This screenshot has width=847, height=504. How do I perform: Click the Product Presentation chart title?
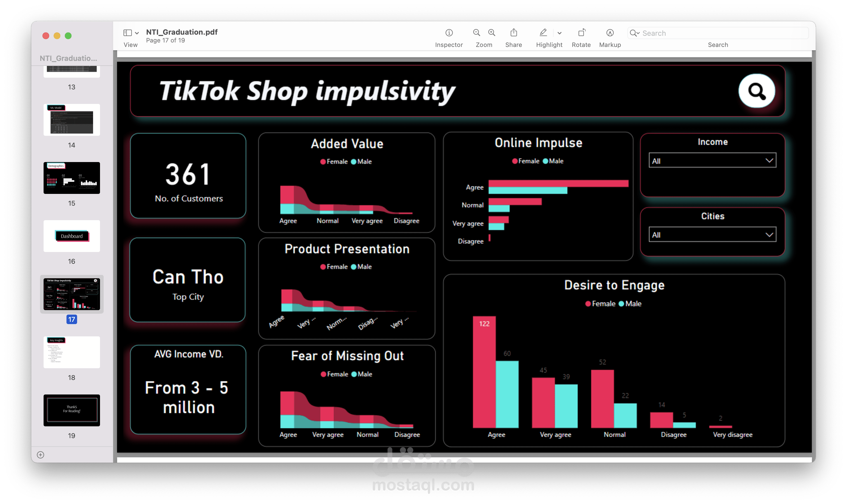tap(347, 249)
